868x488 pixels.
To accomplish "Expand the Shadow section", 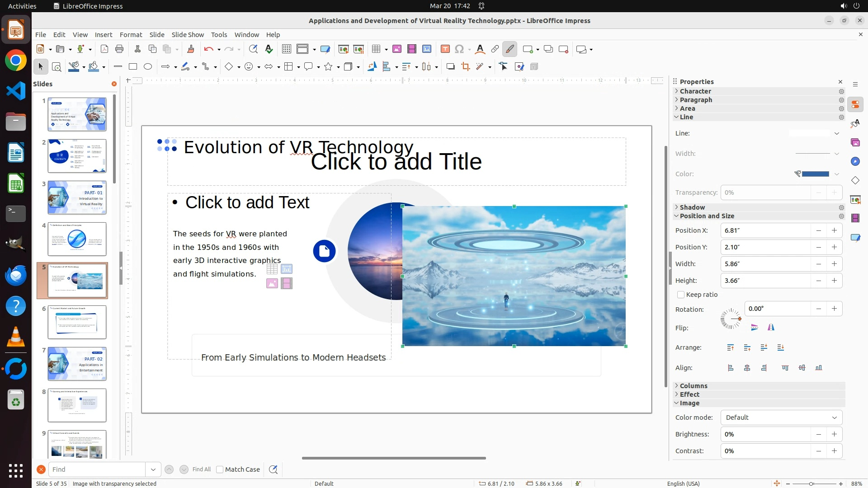I will point(692,207).
